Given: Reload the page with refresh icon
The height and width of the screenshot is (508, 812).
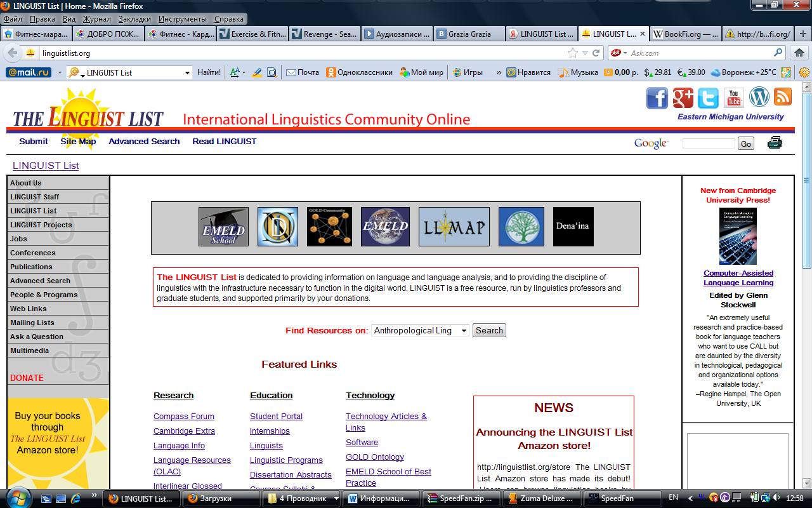Looking at the screenshot, I should (596, 53).
